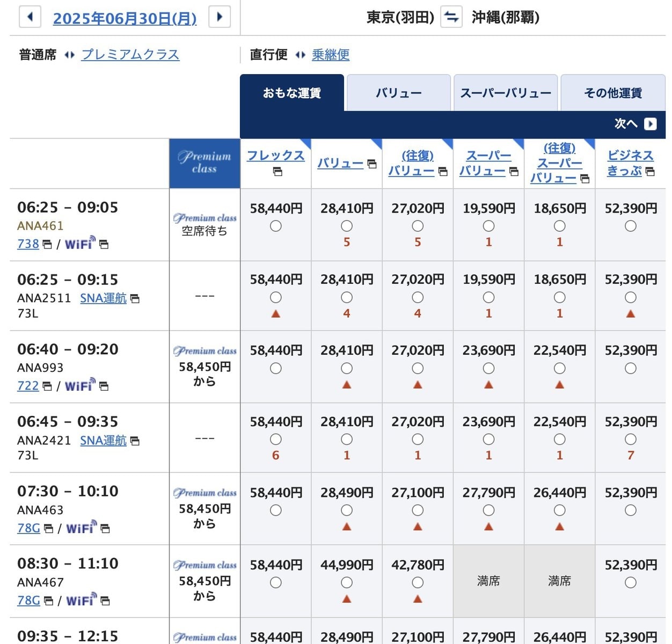This screenshot has width=672, height=644.
Task: Switch to バリュー fare tab
Action: 398,93
